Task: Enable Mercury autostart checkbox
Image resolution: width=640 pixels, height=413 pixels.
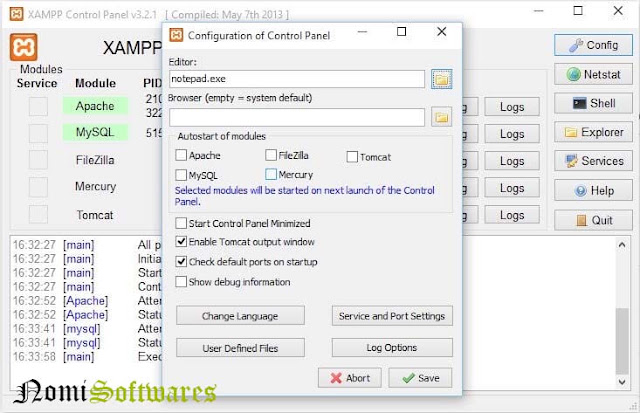Action: [x=271, y=174]
